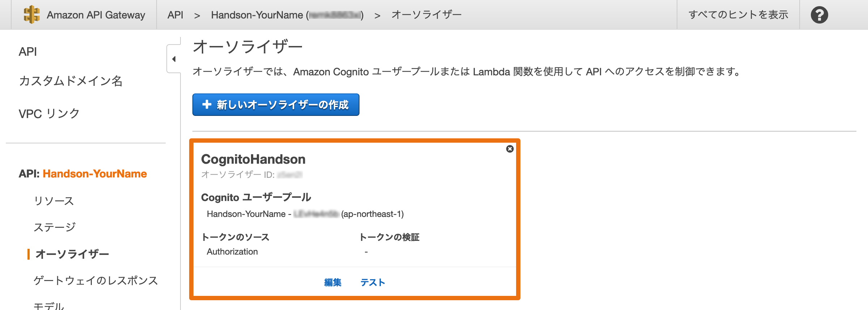868x310 pixels.
Task: Select オーソライザー breadcrumb item
Action: tap(426, 14)
